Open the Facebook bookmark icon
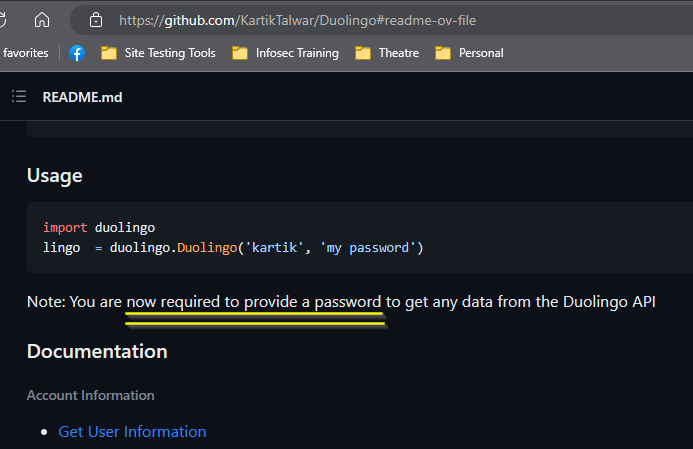The width and height of the screenshot is (693, 449). coord(77,53)
